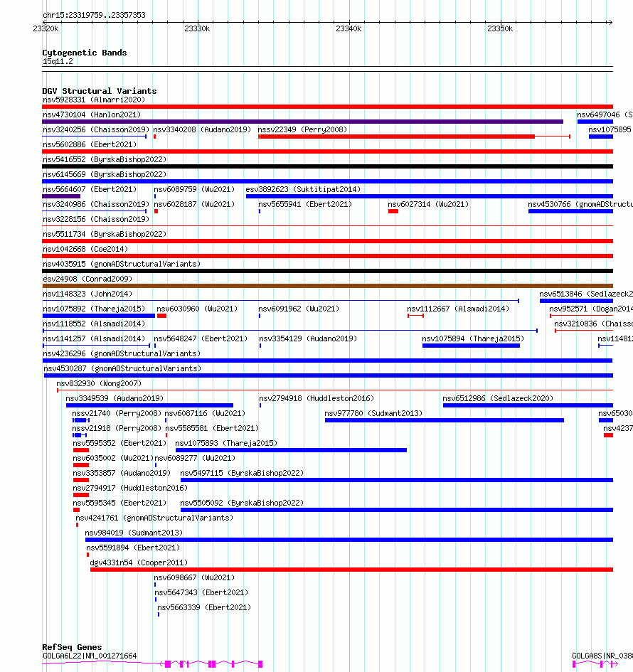Click nsv2794917 (Huddleston2016) label

tap(130, 488)
